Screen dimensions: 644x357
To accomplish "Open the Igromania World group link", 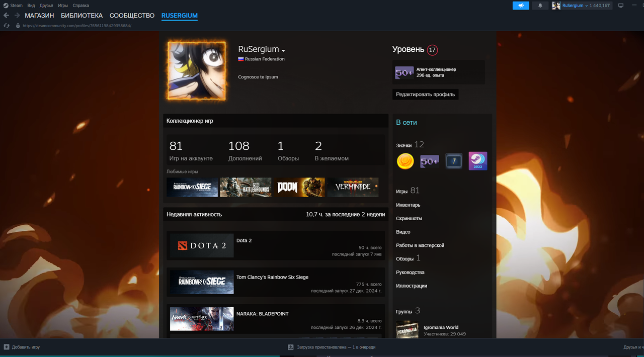I will [441, 327].
